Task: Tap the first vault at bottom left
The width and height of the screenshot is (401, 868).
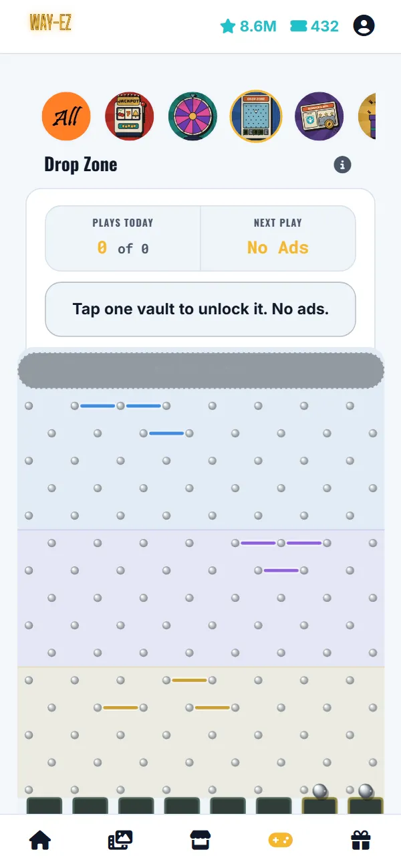Action: (44, 805)
